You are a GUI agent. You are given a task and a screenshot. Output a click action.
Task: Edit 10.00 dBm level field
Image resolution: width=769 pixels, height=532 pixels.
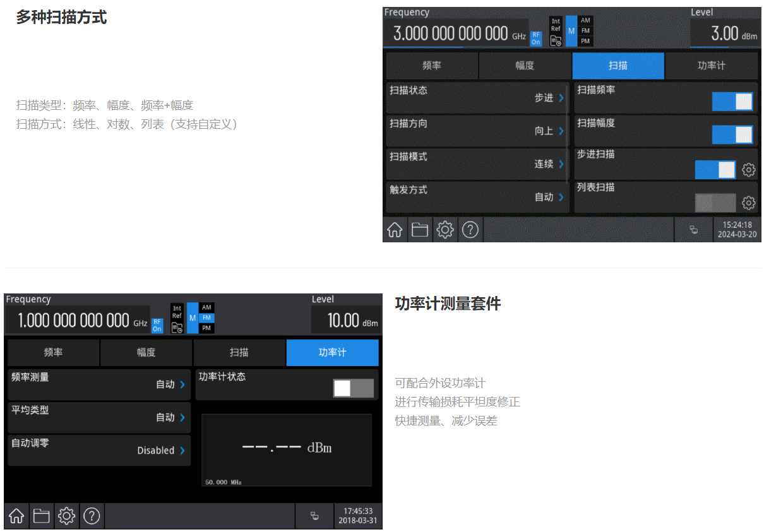pos(346,320)
